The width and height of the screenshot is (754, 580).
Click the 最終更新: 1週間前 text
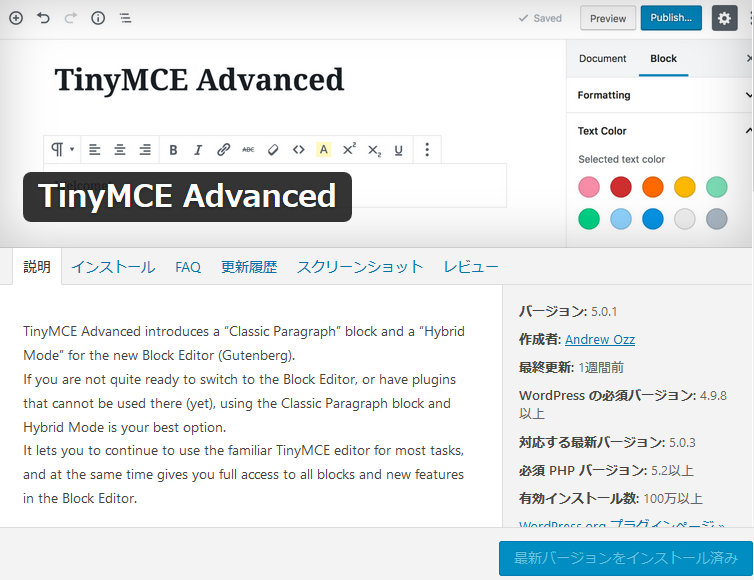coord(571,368)
